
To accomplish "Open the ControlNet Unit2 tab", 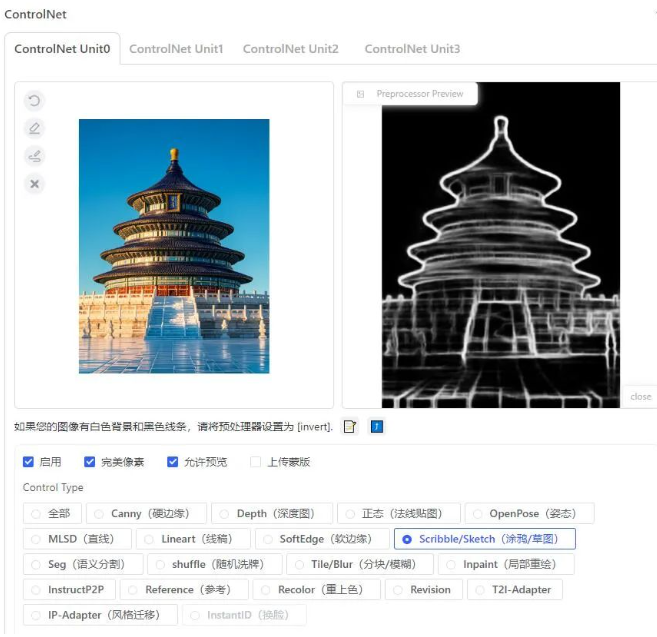I will 290,49.
